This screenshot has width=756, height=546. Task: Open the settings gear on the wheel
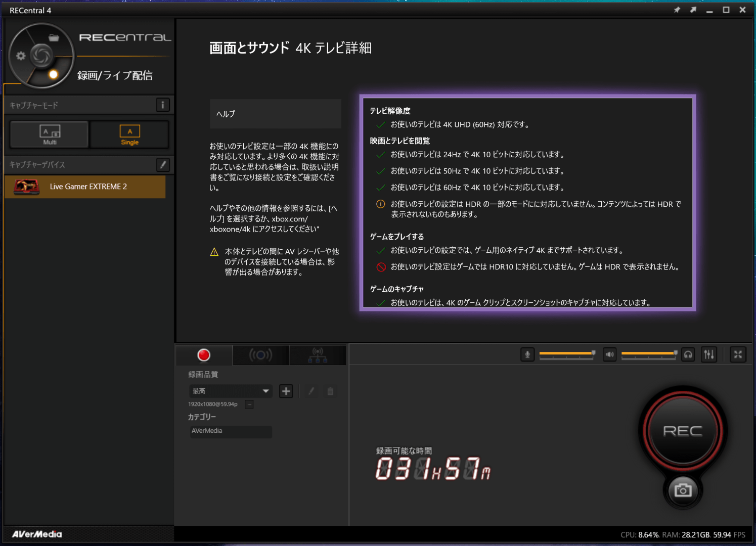pyautogui.click(x=21, y=56)
